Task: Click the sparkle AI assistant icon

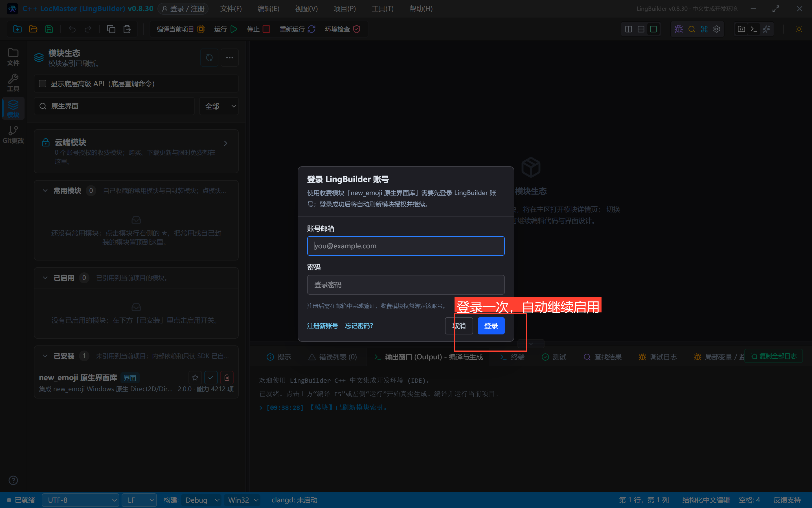Action: click(x=766, y=29)
